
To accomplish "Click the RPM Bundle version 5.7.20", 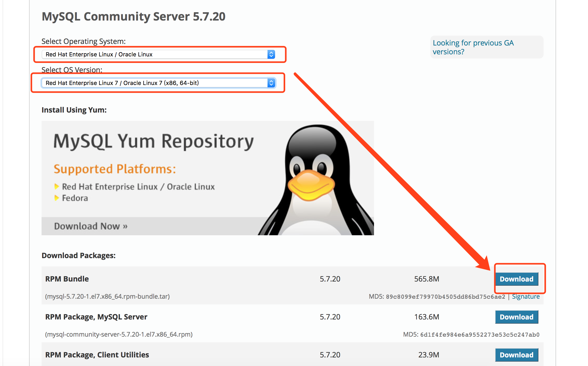I will coord(330,279).
